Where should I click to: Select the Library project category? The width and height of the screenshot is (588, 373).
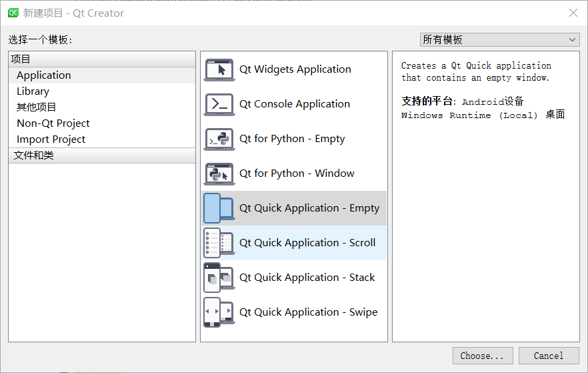[33, 91]
